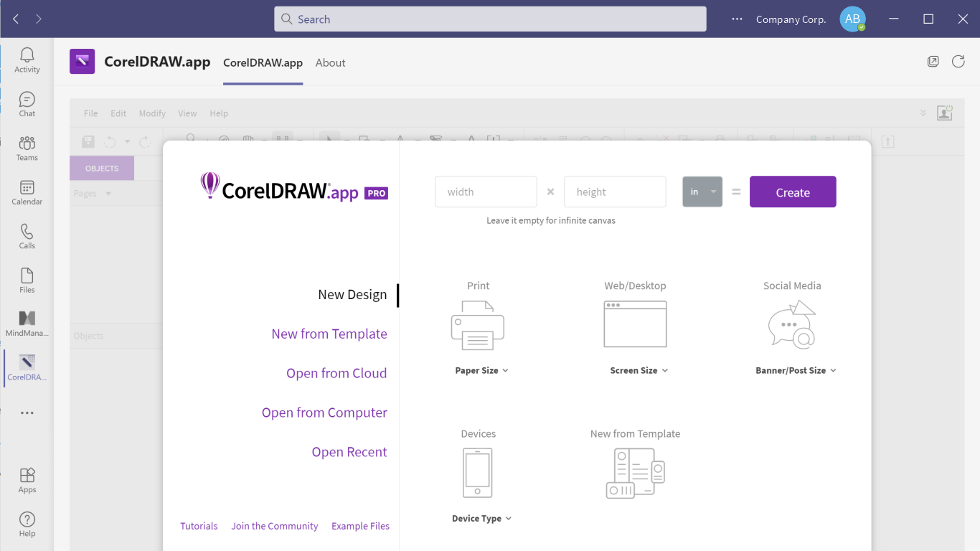Open the Apps store in sidebar
Image resolution: width=980 pixels, height=551 pixels.
[27, 480]
